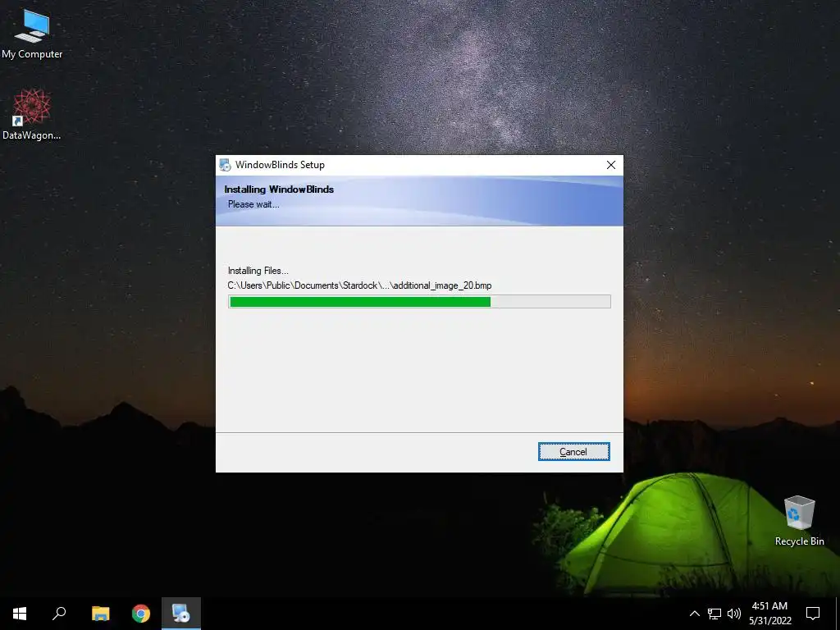Click the 'Please wait...' subtitle
The height and width of the screenshot is (630, 840).
pos(253,204)
